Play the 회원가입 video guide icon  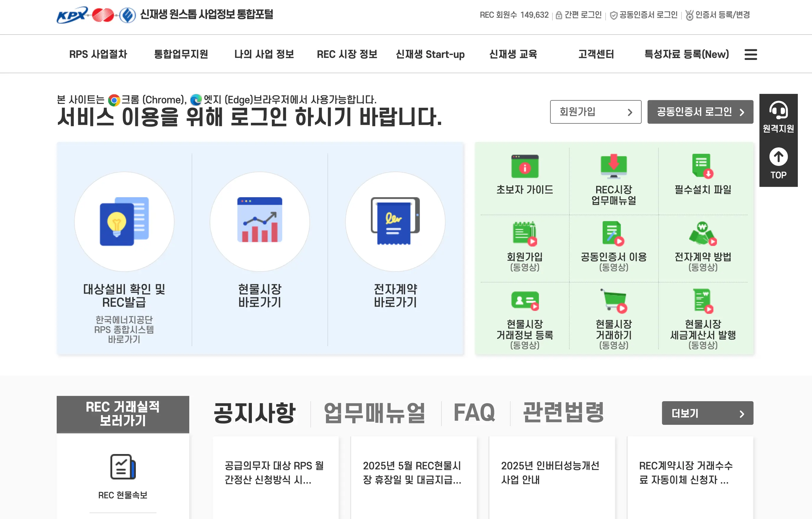(524, 233)
